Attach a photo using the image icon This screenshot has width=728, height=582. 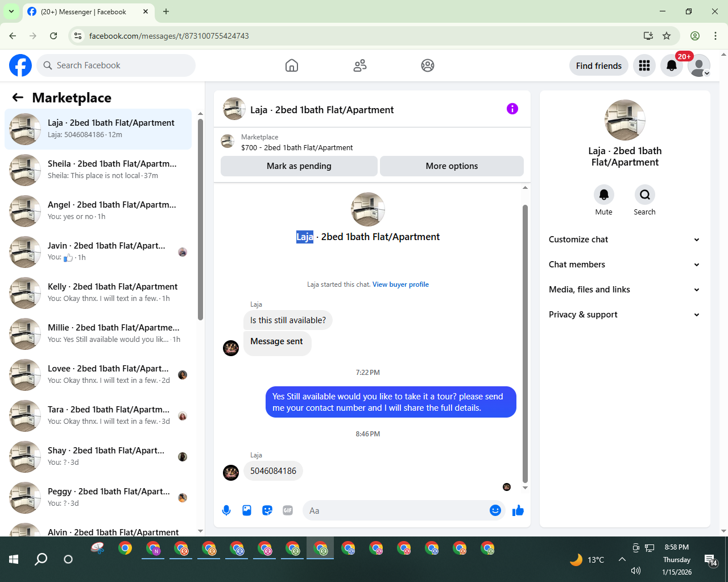pyautogui.click(x=247, y=510)
